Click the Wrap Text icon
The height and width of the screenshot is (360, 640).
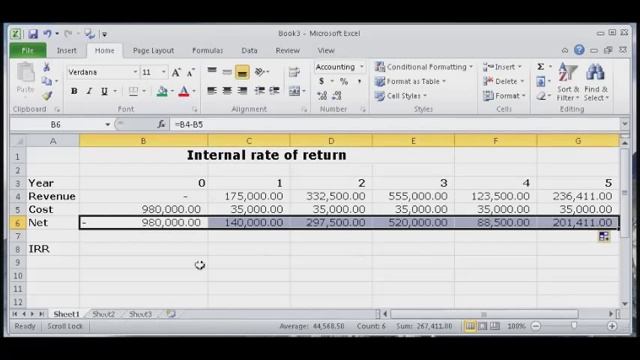pos(294,72)
